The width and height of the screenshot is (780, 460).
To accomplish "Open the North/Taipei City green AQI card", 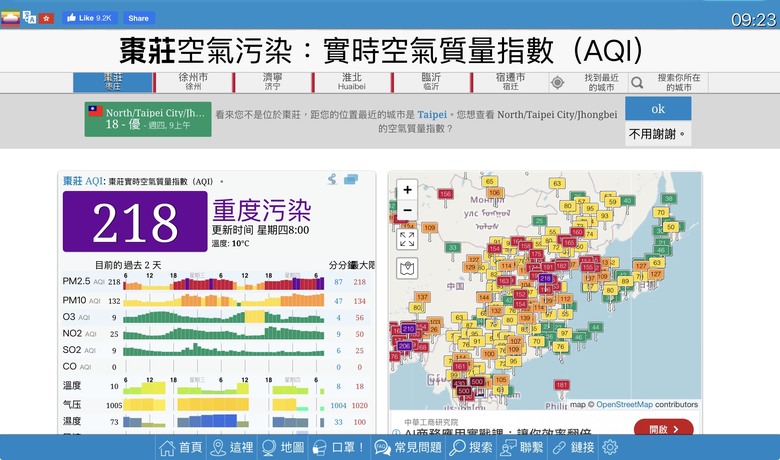I will point(148,119).
